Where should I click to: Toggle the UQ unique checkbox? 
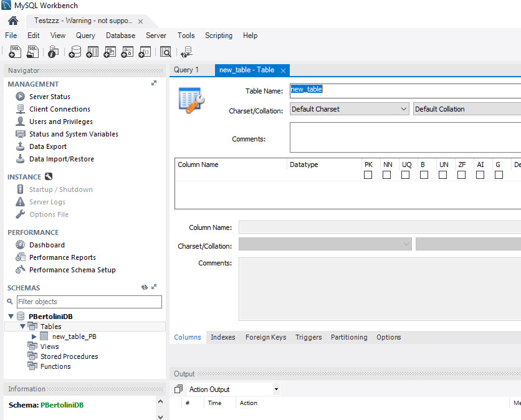point(405,174)
